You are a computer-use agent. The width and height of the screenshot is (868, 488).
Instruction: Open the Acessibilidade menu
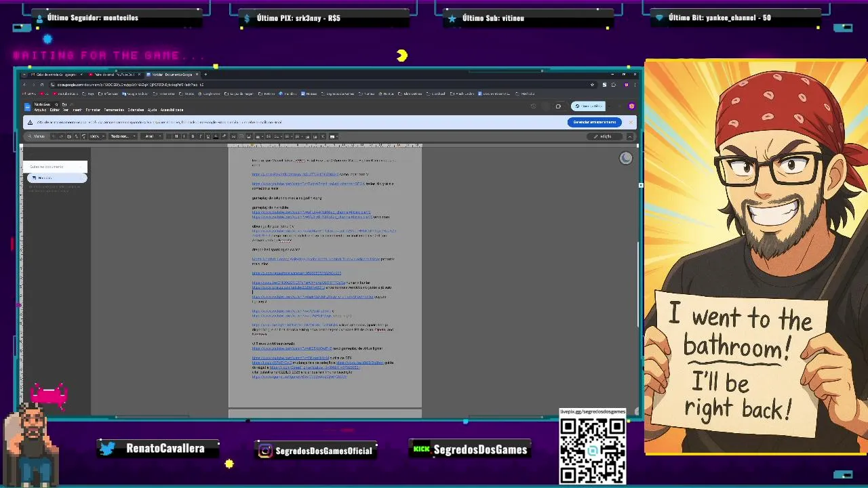(x=172, y=110)
